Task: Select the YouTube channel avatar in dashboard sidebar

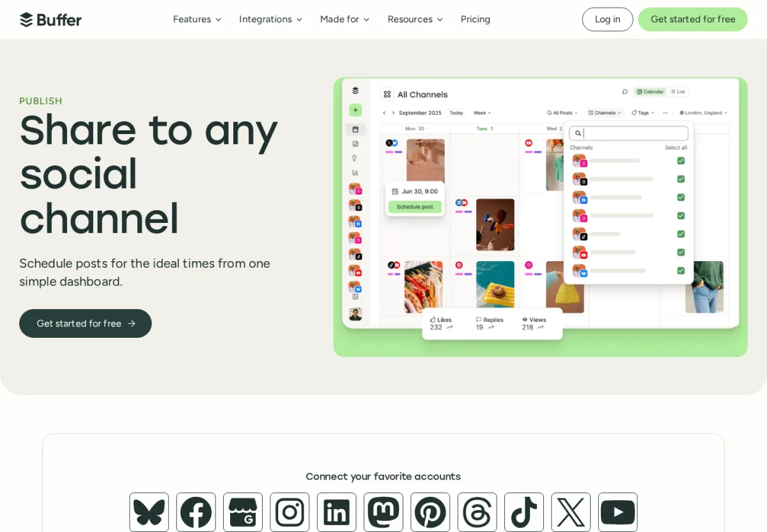Action: click(x=355, y=271)
